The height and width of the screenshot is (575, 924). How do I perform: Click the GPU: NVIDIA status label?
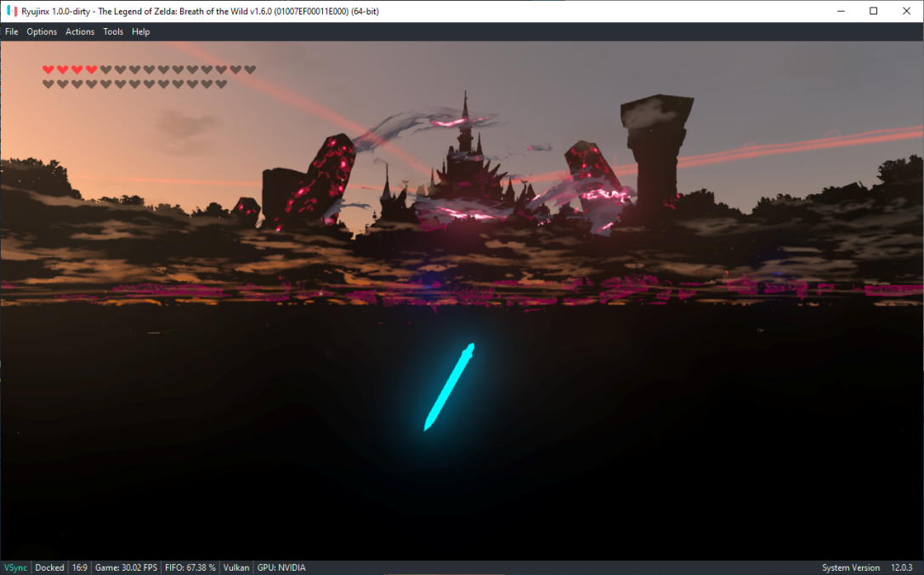point(281,567)
